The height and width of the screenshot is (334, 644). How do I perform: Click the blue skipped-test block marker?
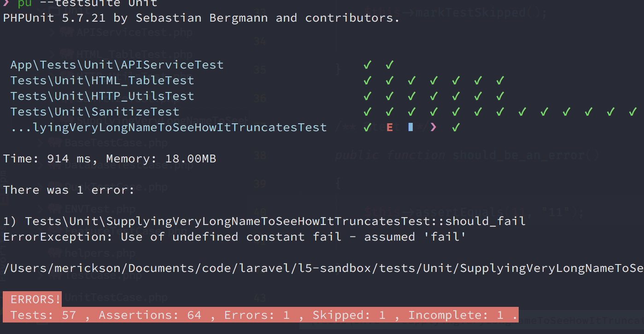point(410,127)
